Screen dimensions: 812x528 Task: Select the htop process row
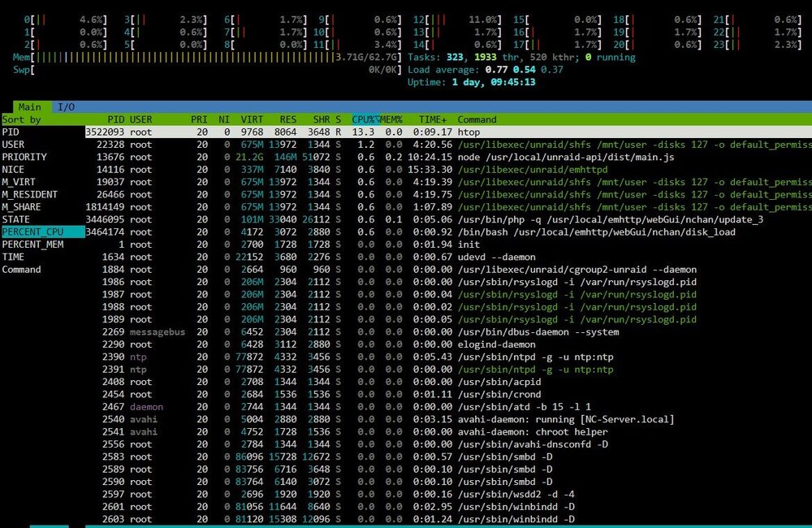click(x=448, y=132)
